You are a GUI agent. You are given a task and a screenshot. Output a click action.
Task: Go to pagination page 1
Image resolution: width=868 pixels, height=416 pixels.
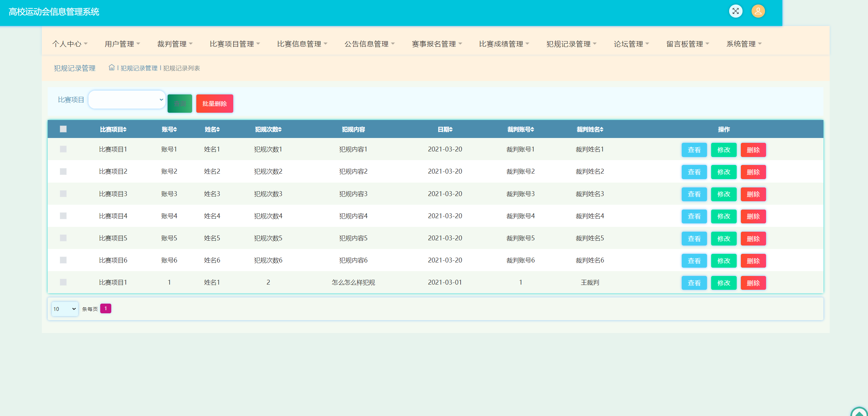pyautogui.click(x=105, y=308)
